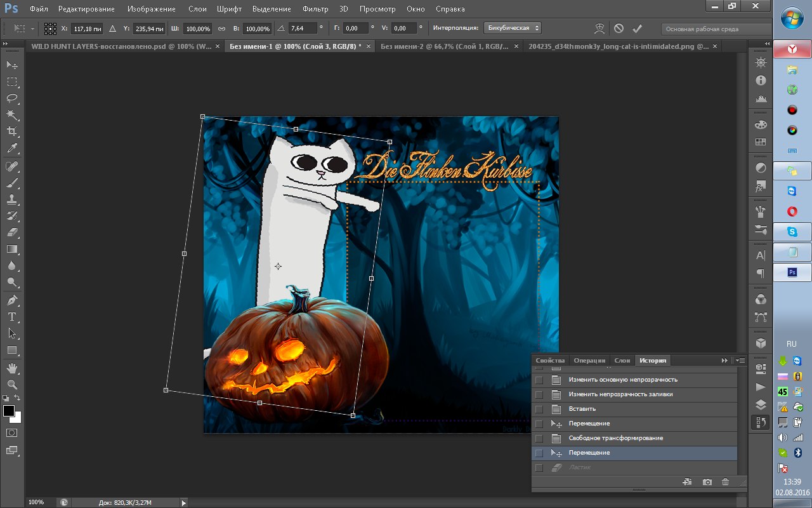Image resolution: width=812 pixels, height=508 pixels.
Task: Open the Слои menu
Action: point(197,9)
